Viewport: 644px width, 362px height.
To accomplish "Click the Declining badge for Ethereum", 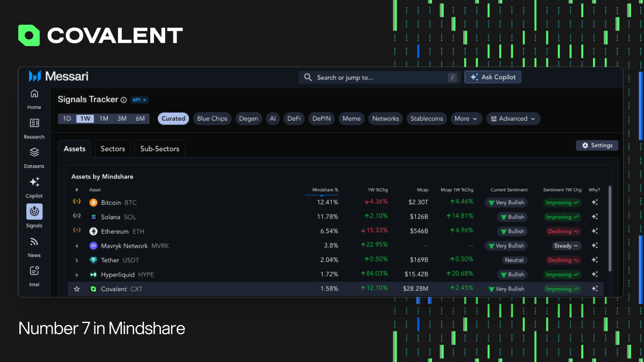I will pyautogui.click(x=562, y=232).
